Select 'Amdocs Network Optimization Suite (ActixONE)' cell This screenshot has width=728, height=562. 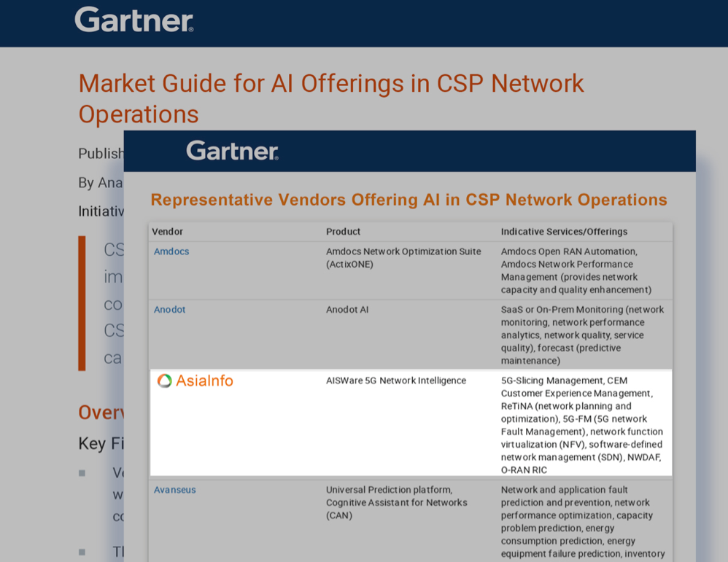(x=403, y=257)
